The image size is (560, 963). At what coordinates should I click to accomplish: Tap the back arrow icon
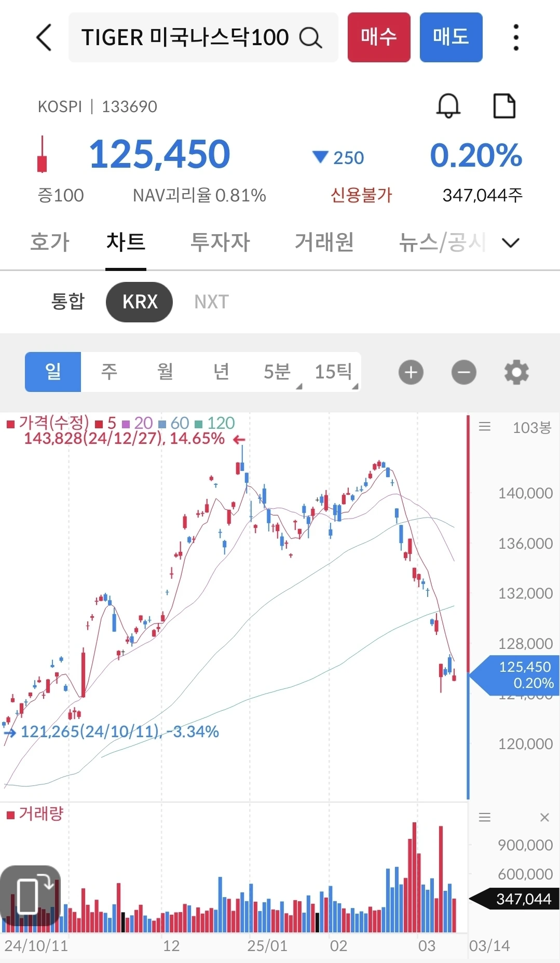coord(45,37)
